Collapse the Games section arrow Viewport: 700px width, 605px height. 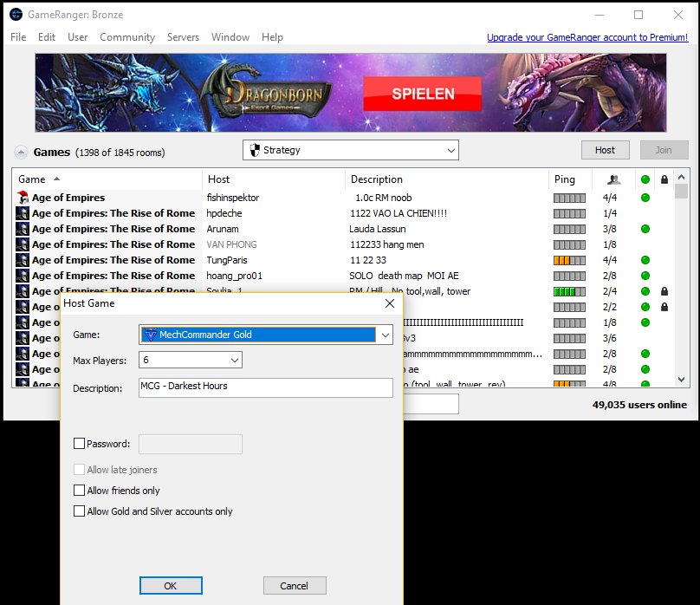[21, 153]
